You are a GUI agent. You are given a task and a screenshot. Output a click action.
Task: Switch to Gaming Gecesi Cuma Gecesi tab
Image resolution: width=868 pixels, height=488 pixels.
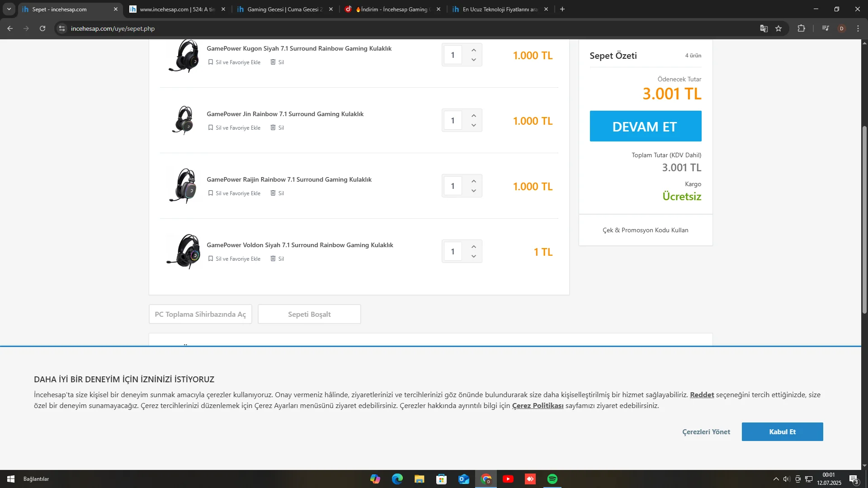[x=284, y=9]
